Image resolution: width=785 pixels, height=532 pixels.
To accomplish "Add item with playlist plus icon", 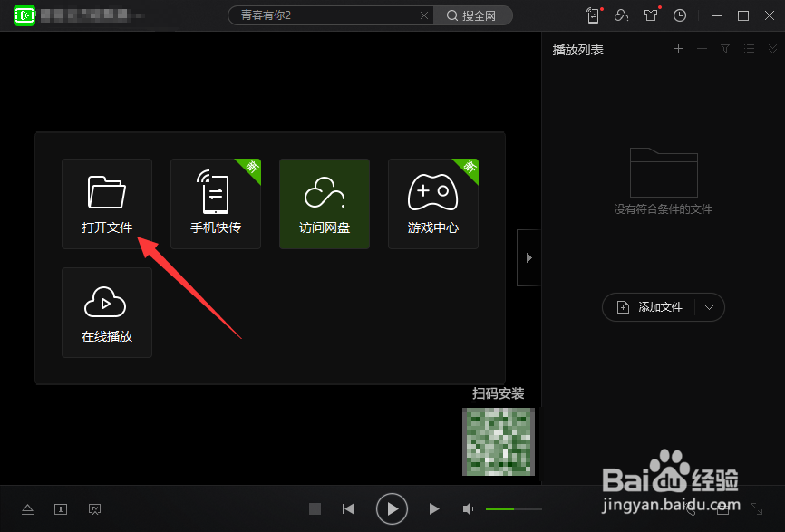I will pyautogui.click(x=678, y=49).
